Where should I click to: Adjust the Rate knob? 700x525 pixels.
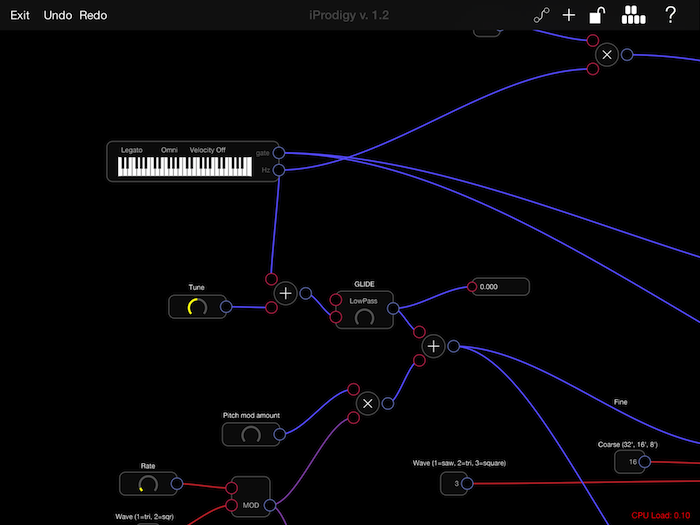(148, 484)
